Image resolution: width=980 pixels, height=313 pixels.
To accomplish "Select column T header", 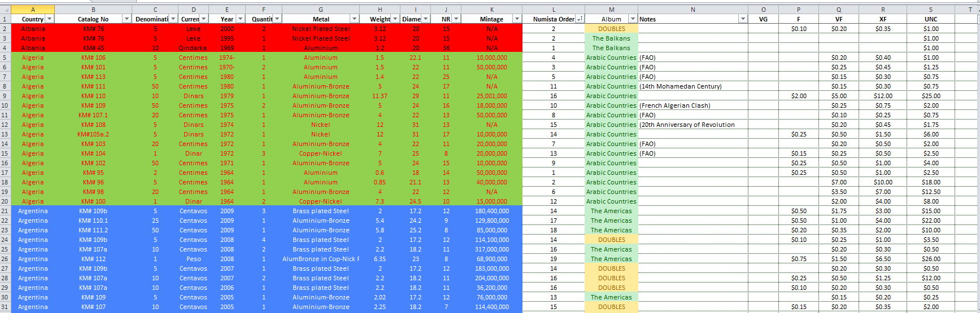I will [x=967, y=10].
